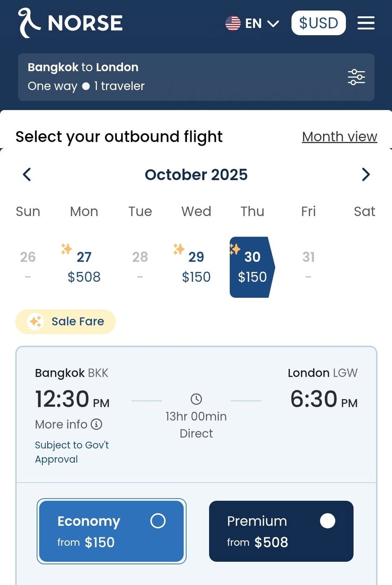The height and width of the screenshot is (585, 392).
Task: Go to the previous month arrow
Action: [x=27, y=174]
